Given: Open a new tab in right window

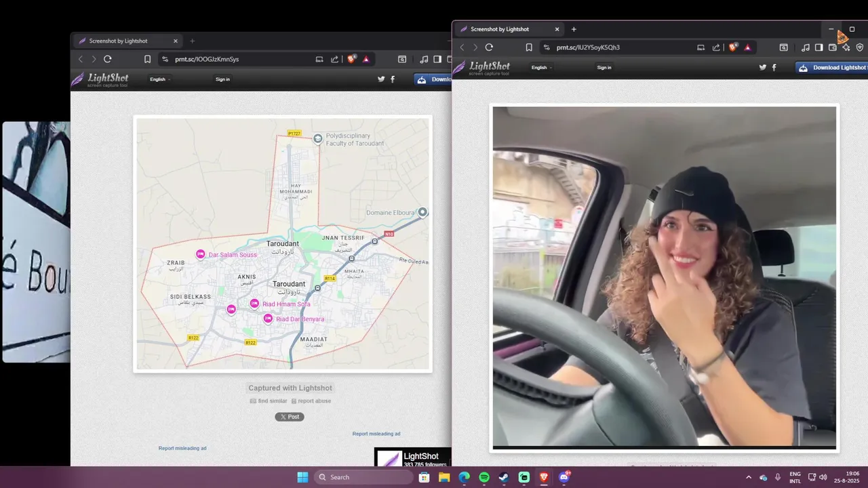Looking at the screenshot, I should click(574, 29).
